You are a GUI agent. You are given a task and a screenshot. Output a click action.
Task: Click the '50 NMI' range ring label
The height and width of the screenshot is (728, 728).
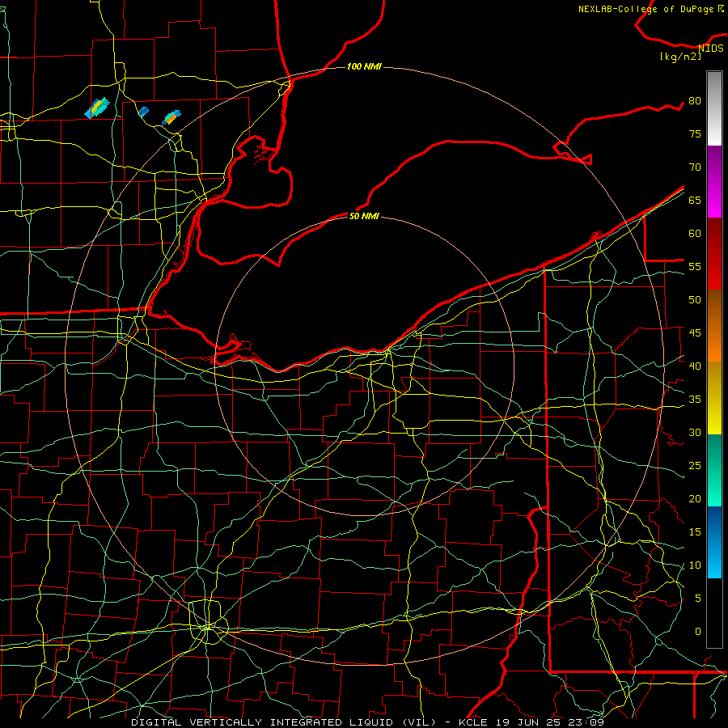(x=364, y=216)
